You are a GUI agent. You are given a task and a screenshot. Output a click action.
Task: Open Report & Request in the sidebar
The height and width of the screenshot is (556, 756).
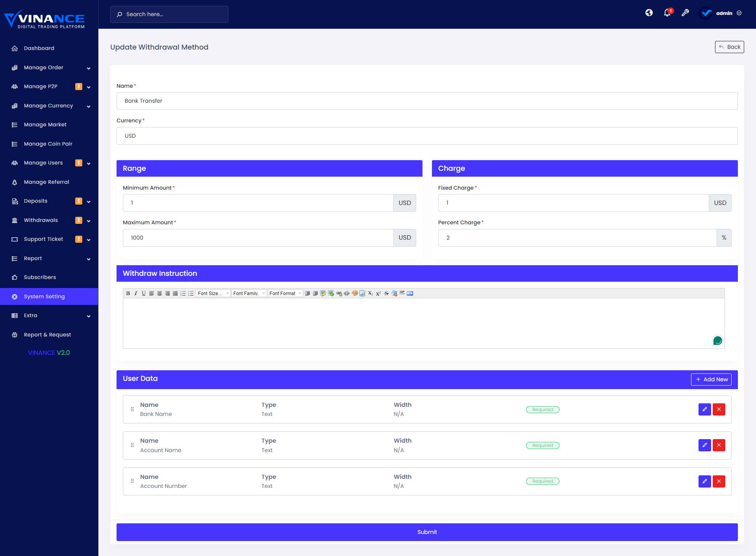pyautogui.click(x=49, y=335)
